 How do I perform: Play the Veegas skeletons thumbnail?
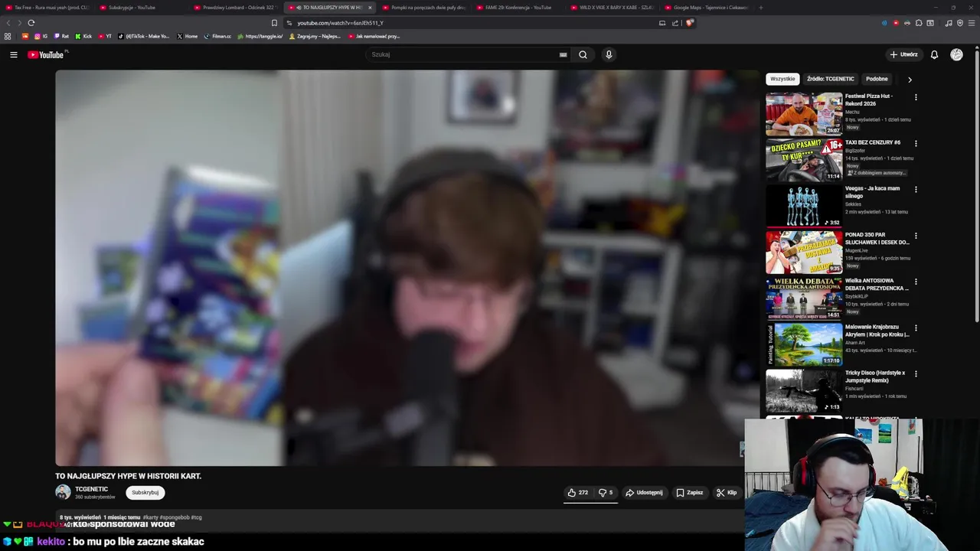804,206
